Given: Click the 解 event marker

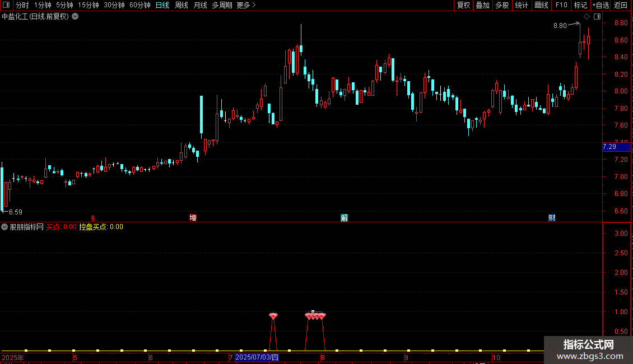Looking at the screenshot, I should coord(344,218).
